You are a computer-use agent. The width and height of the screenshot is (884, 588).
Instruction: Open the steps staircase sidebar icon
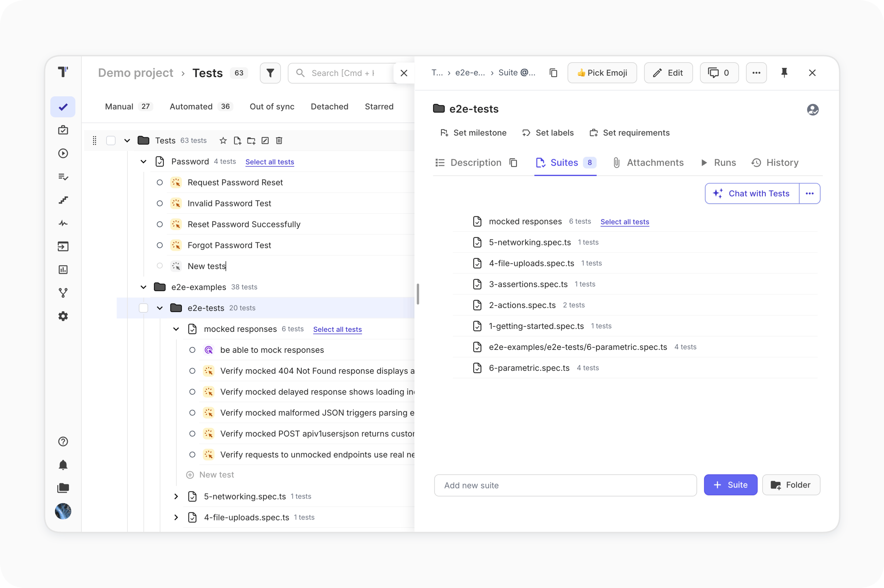[63, 200]
